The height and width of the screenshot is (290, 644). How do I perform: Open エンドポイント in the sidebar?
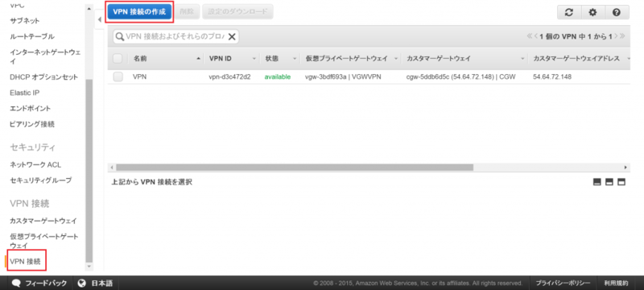point(31,109)
